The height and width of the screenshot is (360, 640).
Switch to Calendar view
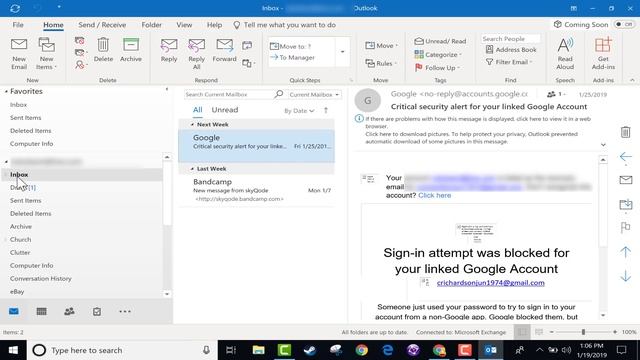41,311
